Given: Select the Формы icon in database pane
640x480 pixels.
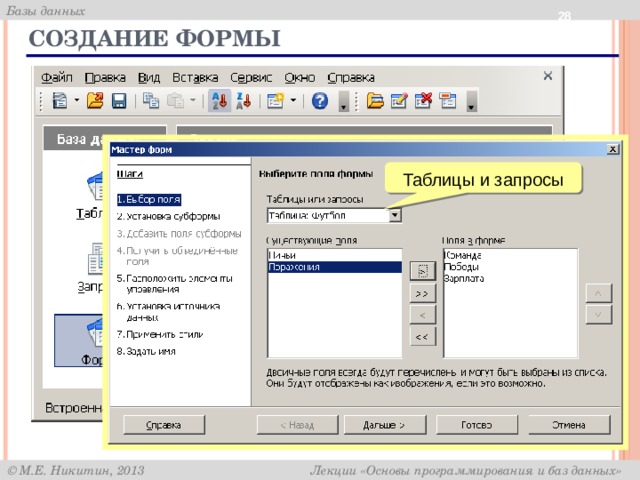Looking at the screenshot, I should [79, 340].
